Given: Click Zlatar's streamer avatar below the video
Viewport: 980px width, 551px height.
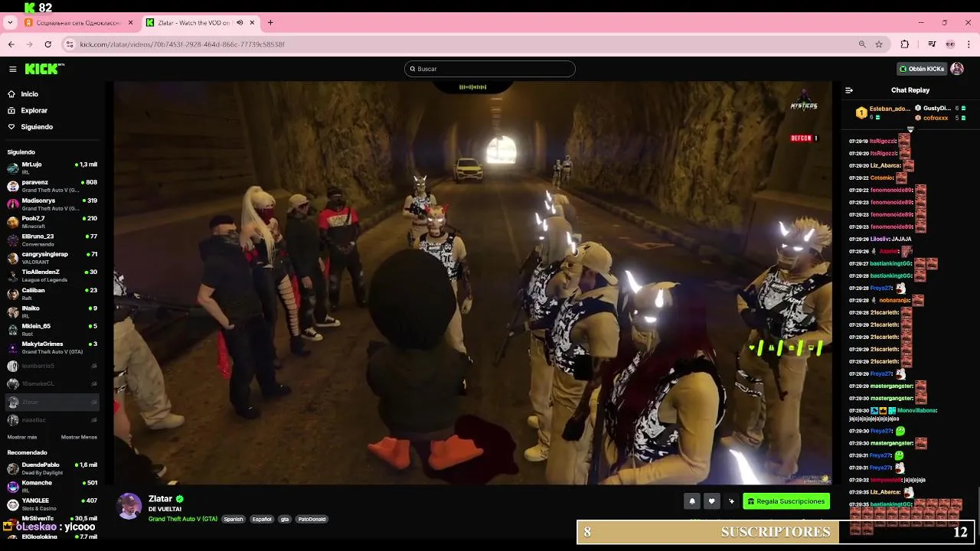Looking at the screenshot, I should (x=129, y=506).
